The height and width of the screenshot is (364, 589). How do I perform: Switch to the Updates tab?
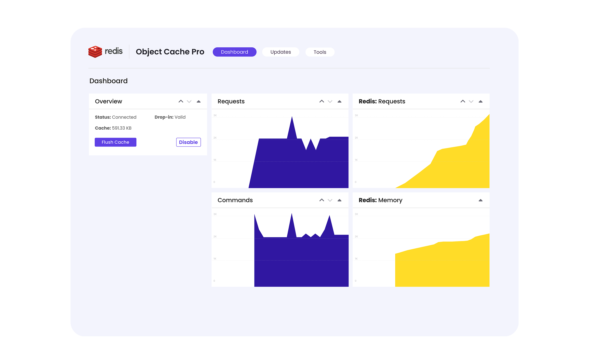point(281,52)
